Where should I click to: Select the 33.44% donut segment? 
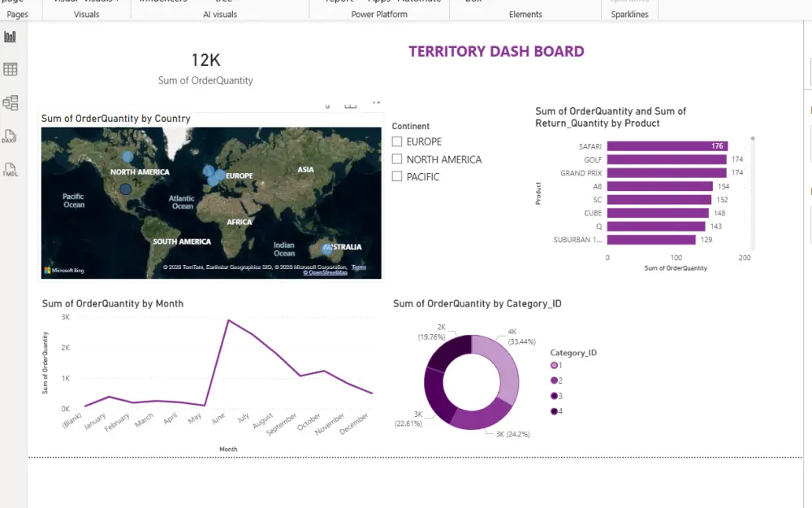(503, 366)
